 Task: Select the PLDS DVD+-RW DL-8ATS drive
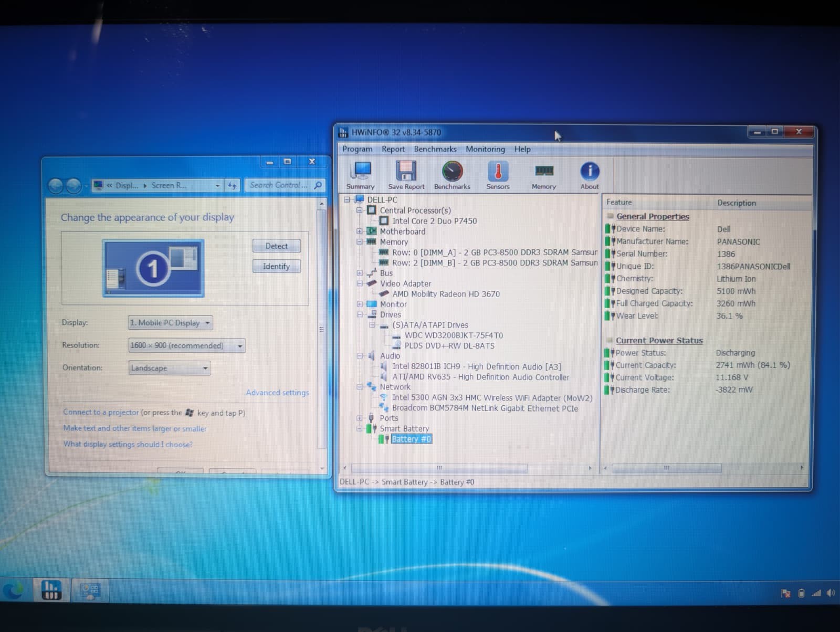(x=449, y=346)
